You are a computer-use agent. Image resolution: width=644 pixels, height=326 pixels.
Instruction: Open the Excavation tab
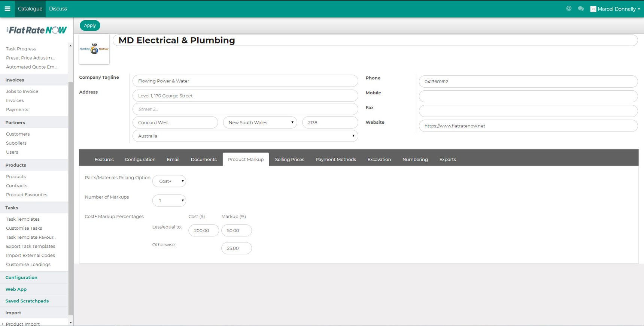click(x=379, y=160)
